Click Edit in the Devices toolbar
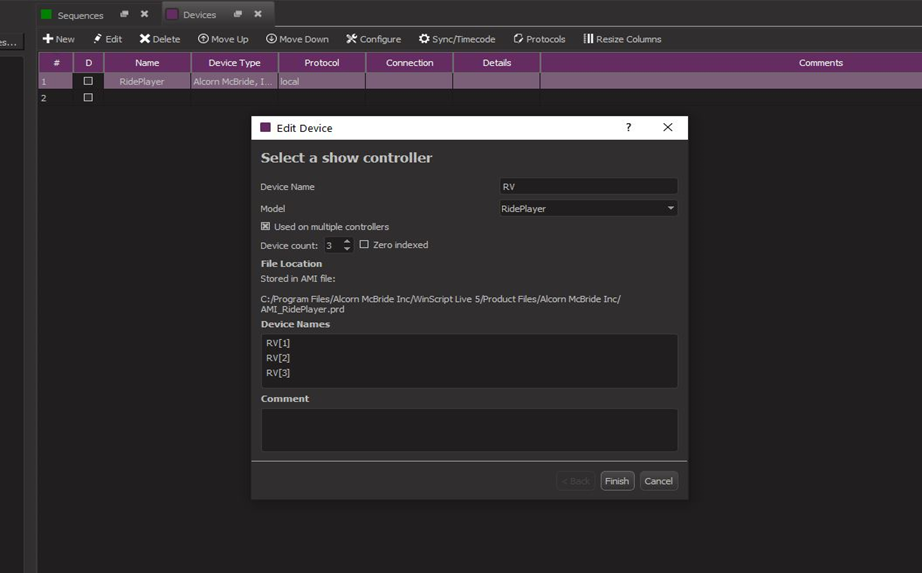Screen dimensions: 922x573 (x=108, y=39)
